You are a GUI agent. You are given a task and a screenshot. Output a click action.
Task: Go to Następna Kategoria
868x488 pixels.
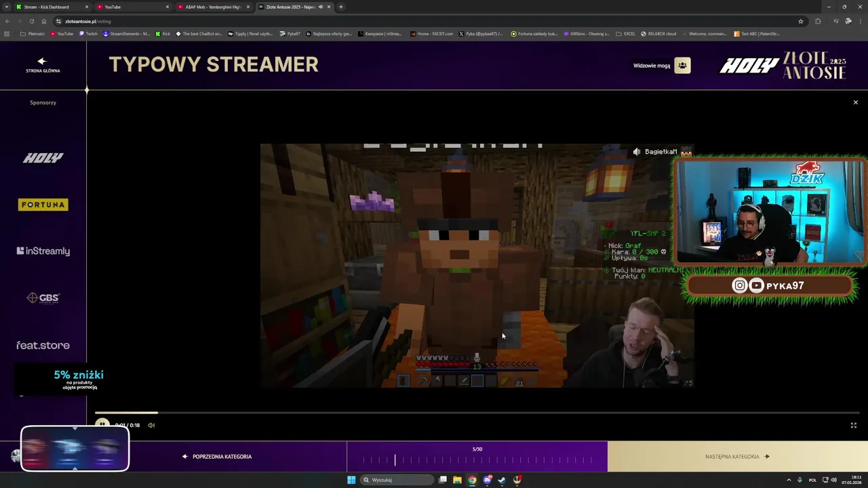click(738, 457)
